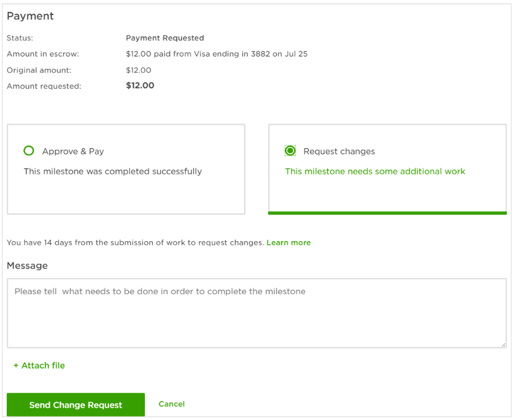Screen dimensions: 514x420
Task: Click the green bar under Request changes card
Action: tap(387, 213)
